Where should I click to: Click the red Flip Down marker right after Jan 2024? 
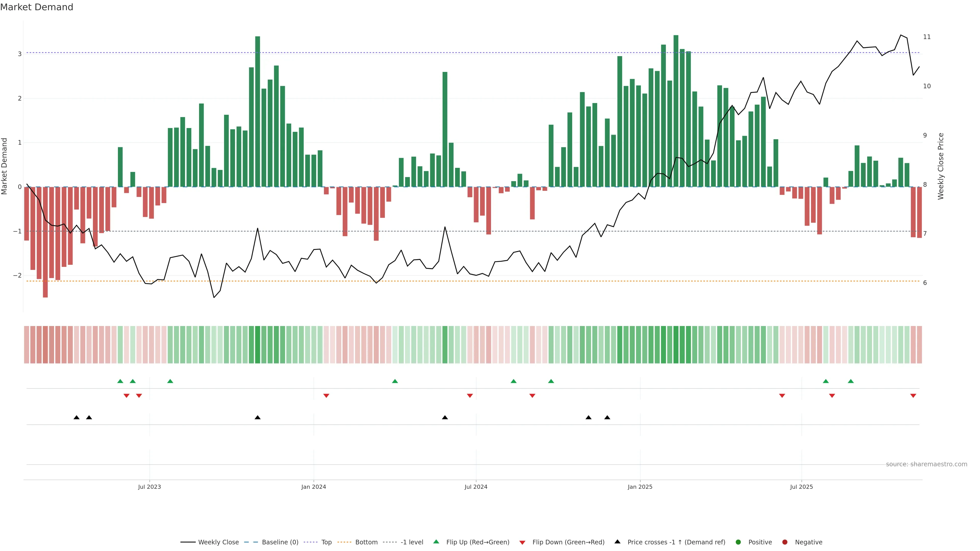pyautogui.click(x=326, y=396)
